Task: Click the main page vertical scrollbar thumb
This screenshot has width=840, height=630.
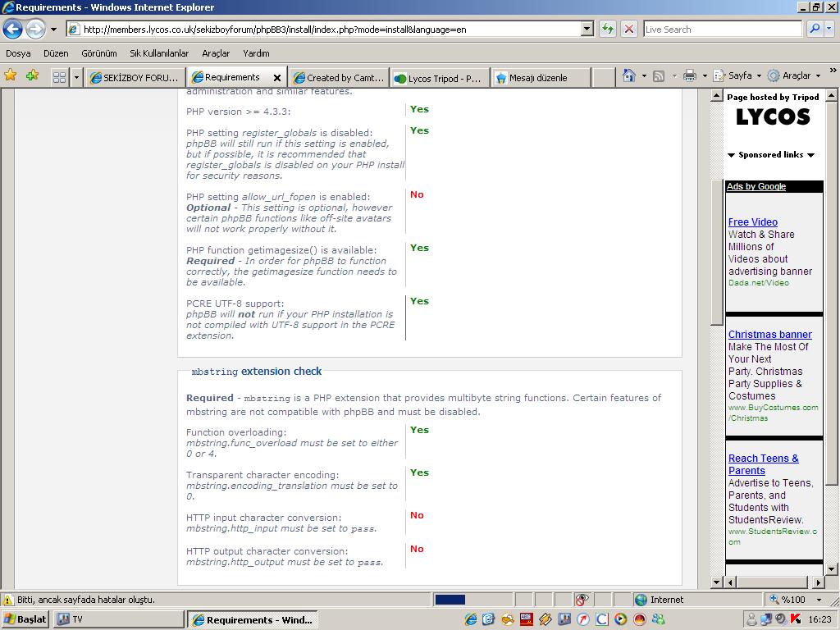Action: pos(716,252)
